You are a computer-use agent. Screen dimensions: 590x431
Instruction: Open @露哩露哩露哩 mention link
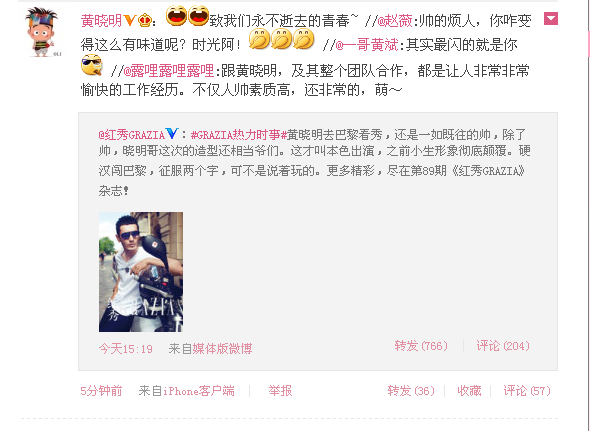pos(169,70)
